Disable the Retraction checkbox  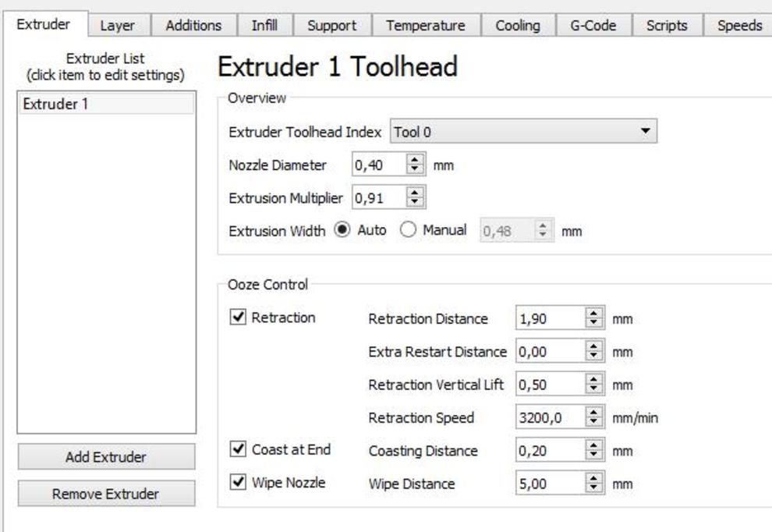tap(239, 317)
